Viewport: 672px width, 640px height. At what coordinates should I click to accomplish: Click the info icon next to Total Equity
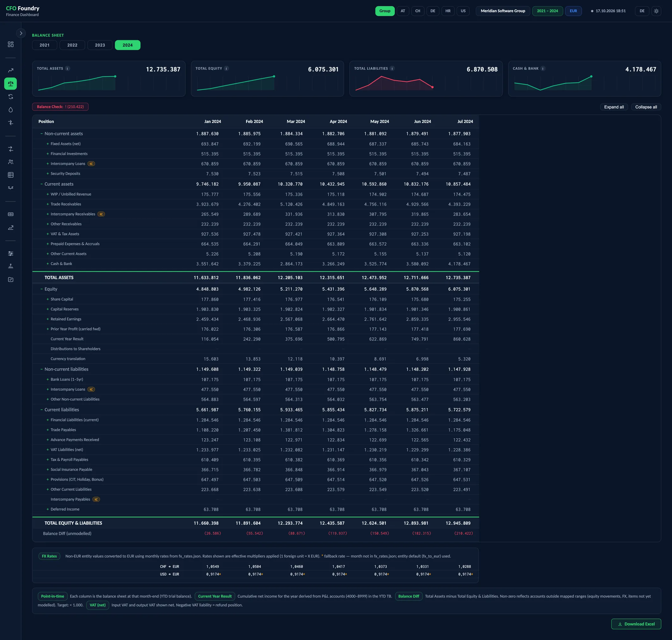(x=227, y=69)
